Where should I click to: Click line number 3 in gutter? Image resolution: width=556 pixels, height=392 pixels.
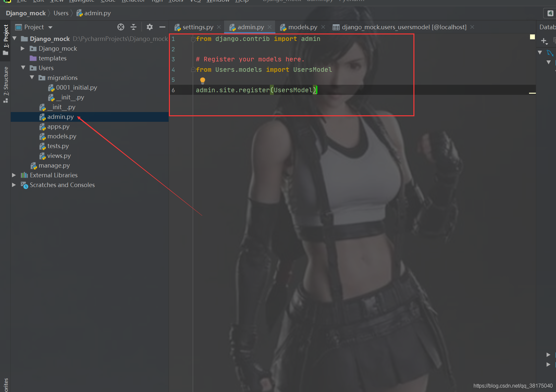click(x=173, y=59)
